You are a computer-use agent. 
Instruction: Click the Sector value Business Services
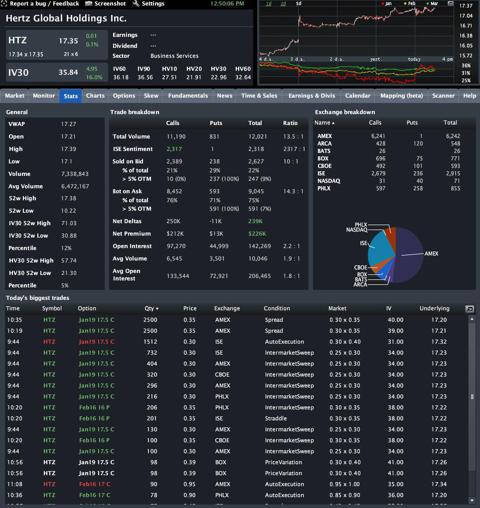174,56
